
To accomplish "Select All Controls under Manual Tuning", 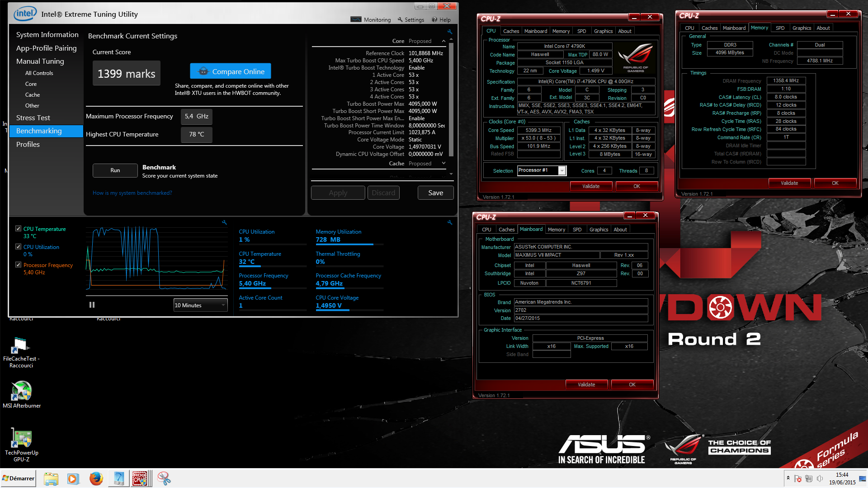I will (x=39, y=73).
